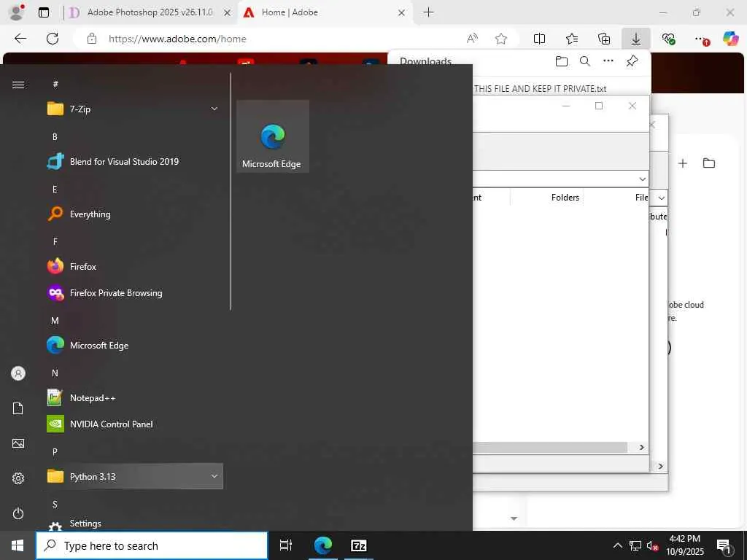Open Documents icon in Start sidebar
The height and width of the screenshot is (560, 747).
point(18,408)
